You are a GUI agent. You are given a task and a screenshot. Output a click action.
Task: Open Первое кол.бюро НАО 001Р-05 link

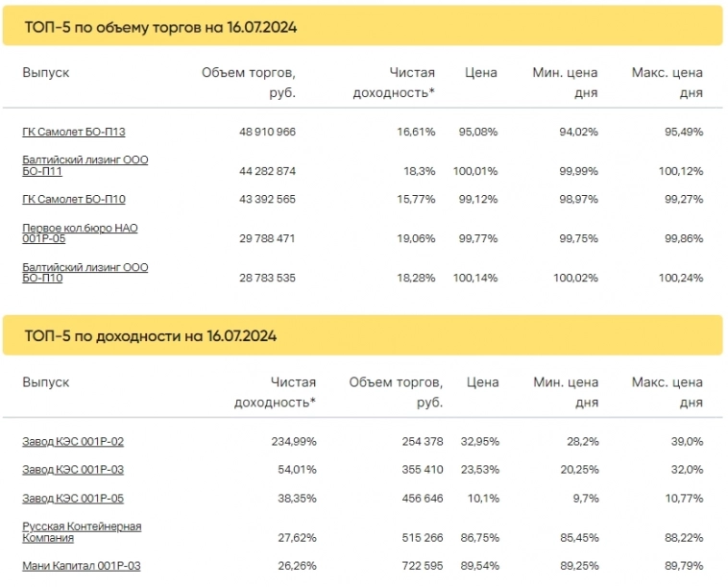(82, 232)
